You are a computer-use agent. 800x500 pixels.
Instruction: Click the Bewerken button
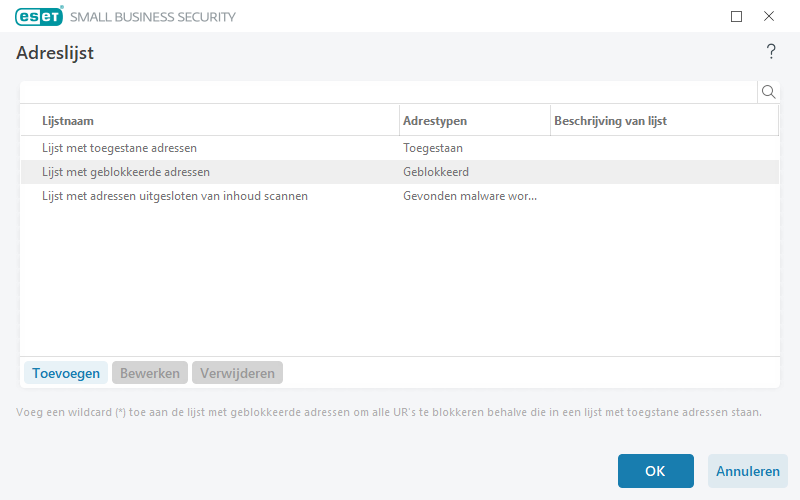(150, 373)
